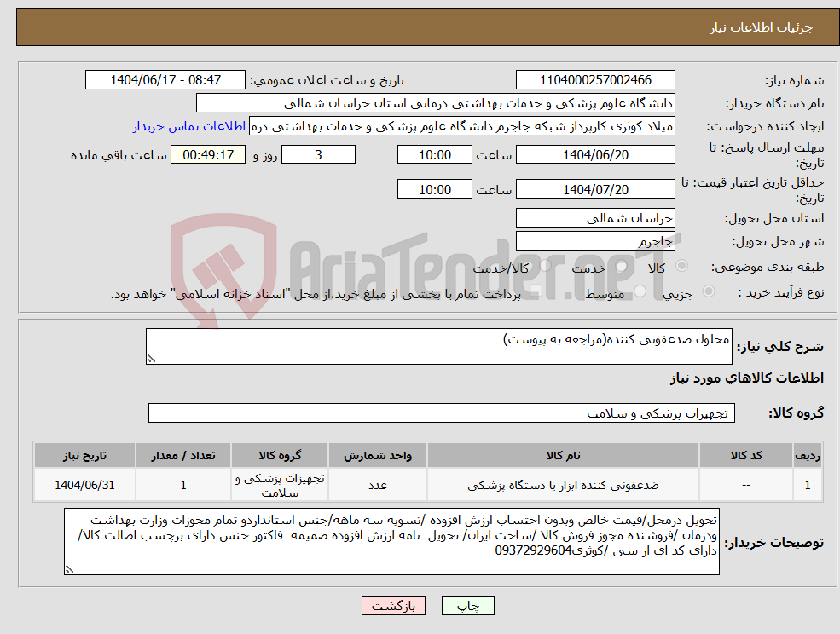Click the price validity date 1404/07/20
Image resolution: width=840 pixels, height=634 pixels.
click(594, 188)
